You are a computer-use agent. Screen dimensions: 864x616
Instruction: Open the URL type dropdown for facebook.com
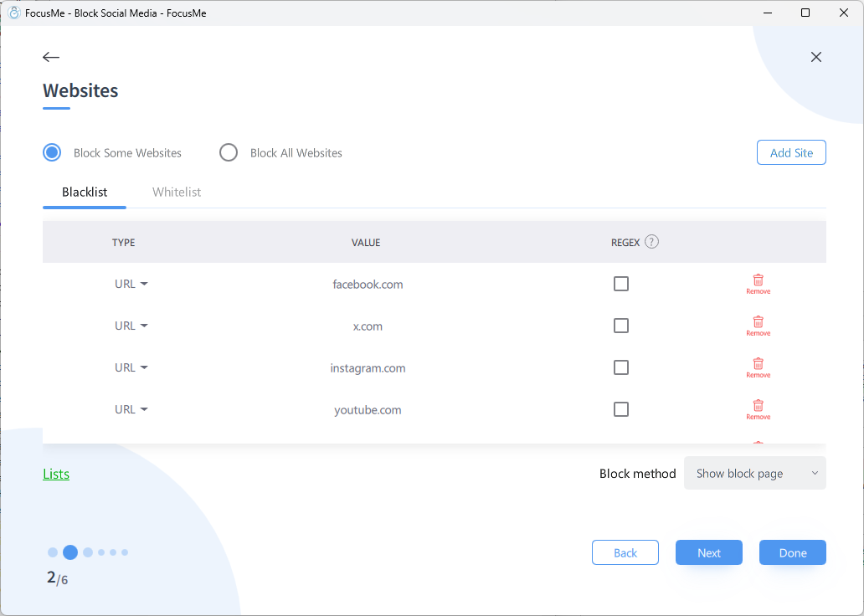(x=131, y=284)
